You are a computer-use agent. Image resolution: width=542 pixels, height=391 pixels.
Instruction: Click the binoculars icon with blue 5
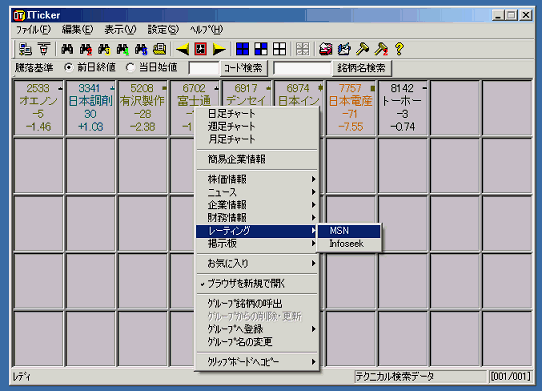[141, 49]
